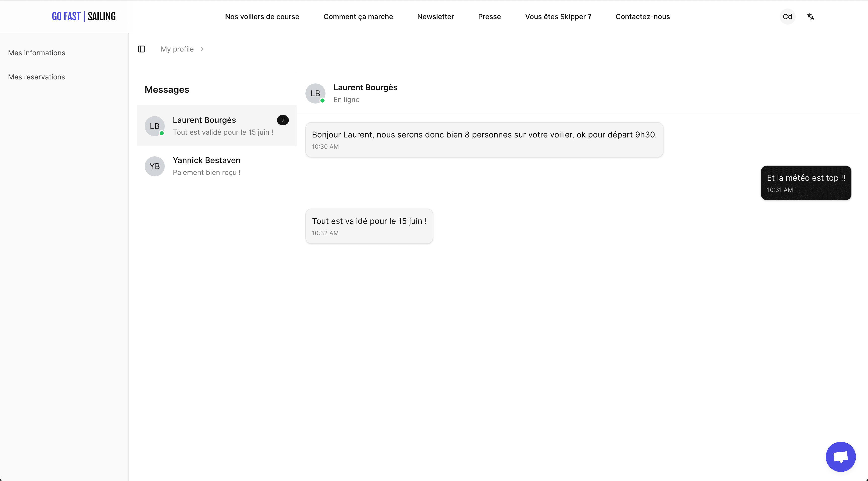Image resolution: width=868 pixels, height=481 pixels.
Task: Click LB avatar in conversation header
Action: coord(315,93)
